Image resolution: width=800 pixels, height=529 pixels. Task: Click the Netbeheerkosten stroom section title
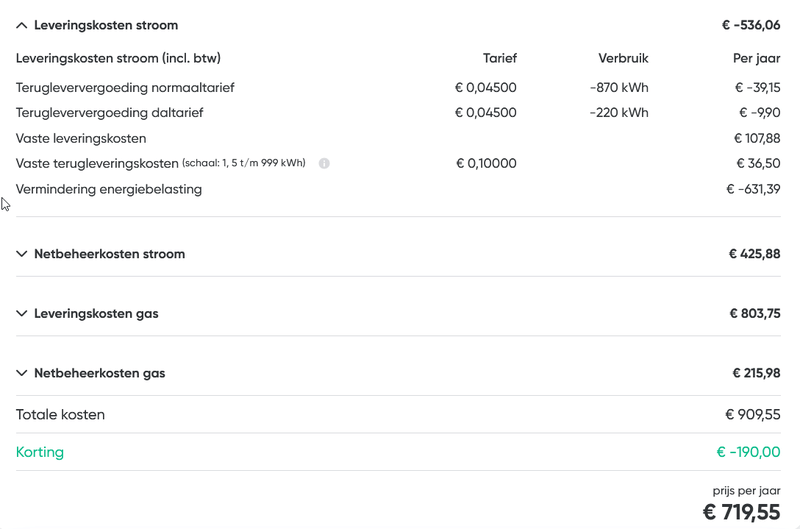(x=109, y=254)
